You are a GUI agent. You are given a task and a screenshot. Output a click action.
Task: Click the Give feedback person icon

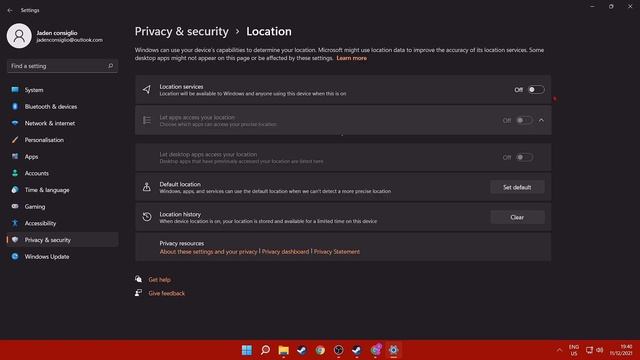tap(138, 293)
